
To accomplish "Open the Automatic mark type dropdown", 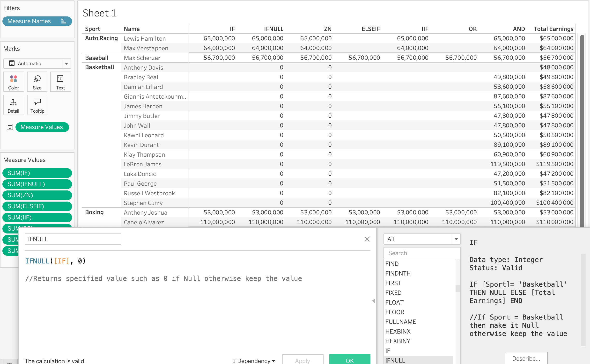I will 66,64.
